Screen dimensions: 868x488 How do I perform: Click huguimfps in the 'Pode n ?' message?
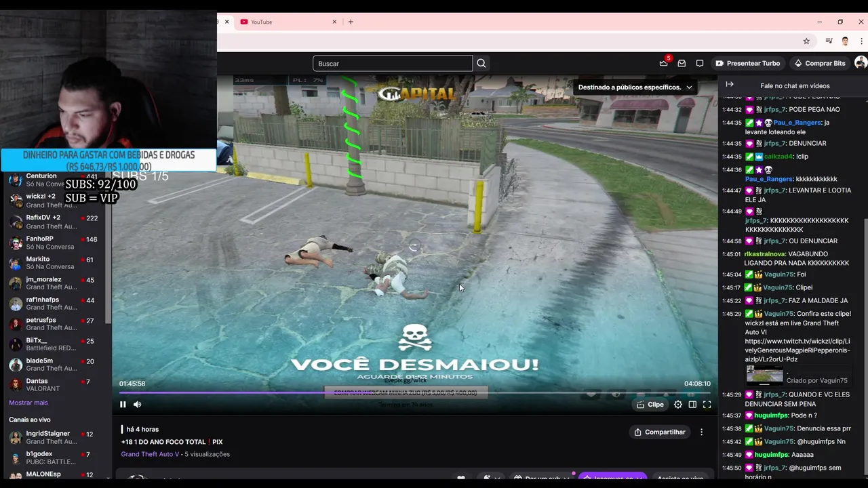pos(771,415)
